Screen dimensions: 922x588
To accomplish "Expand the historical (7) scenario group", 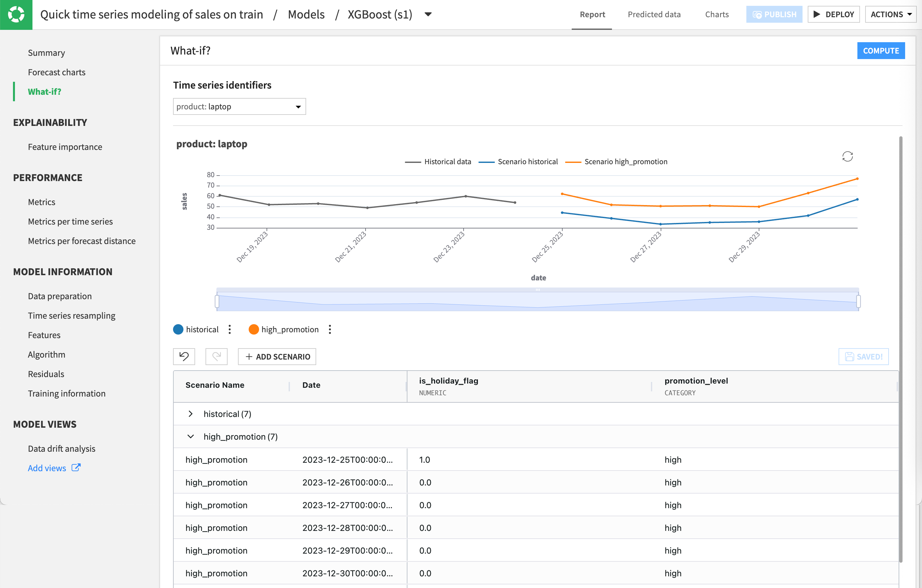I will point(190,414).
